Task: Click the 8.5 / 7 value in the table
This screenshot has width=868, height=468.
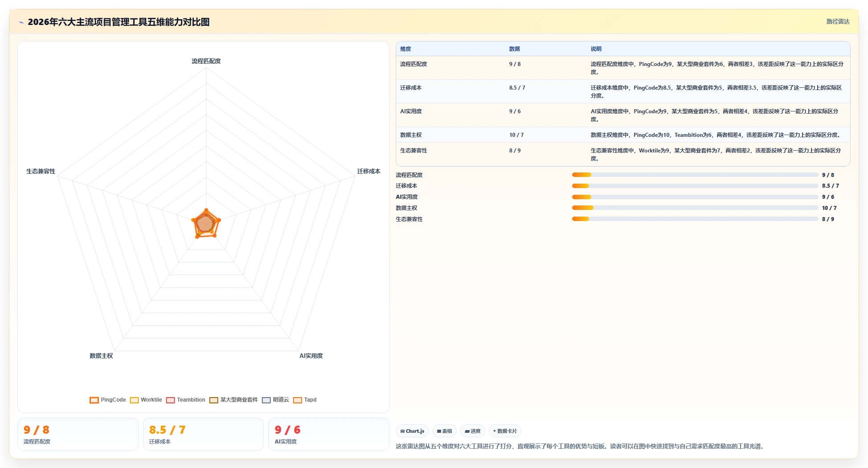Action: [x=517, y=88]
